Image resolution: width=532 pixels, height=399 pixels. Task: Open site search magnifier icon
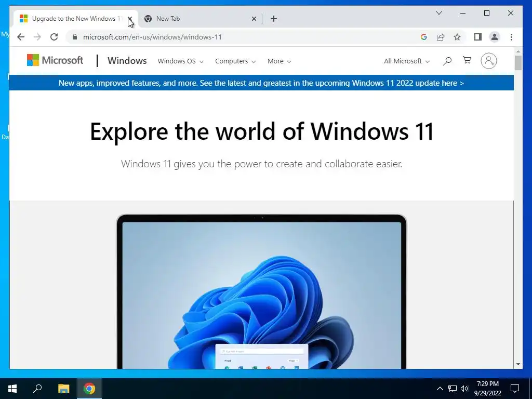tap(447, 61)
